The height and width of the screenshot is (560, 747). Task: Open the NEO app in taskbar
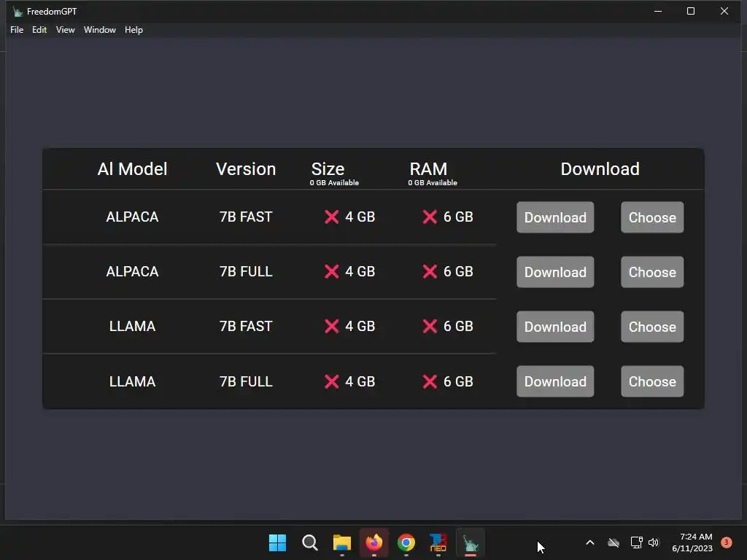click(438, 542)
